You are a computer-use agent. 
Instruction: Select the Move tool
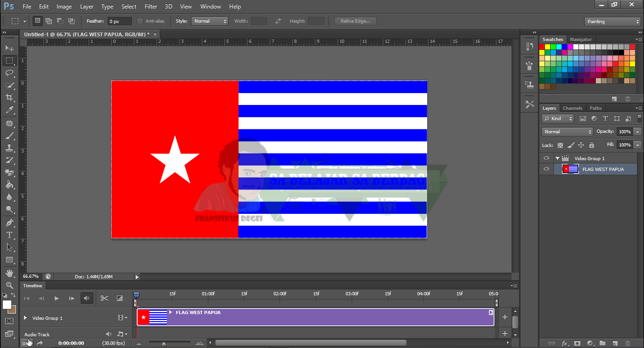pos(9,49)
